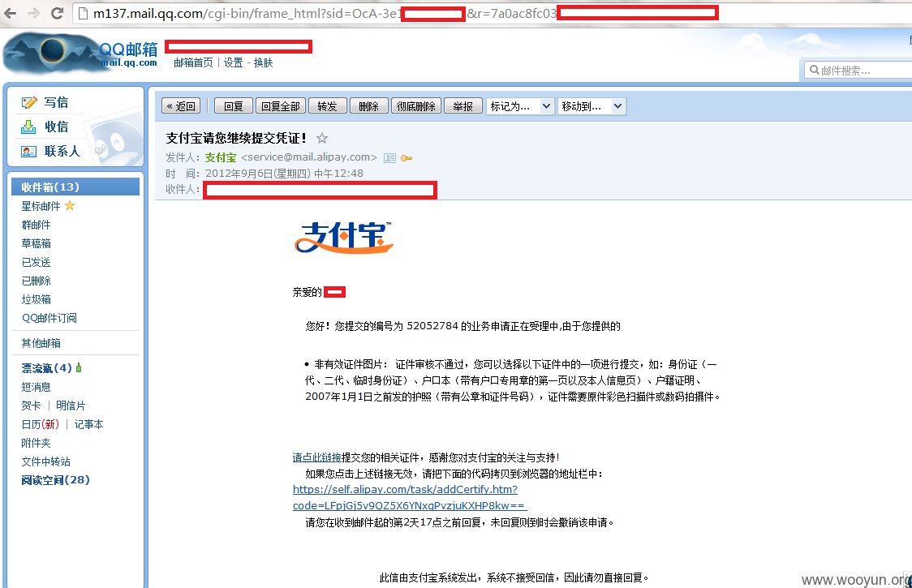Click the 写信 compose link
Screen dimensions: 912x588
point(57,103)
